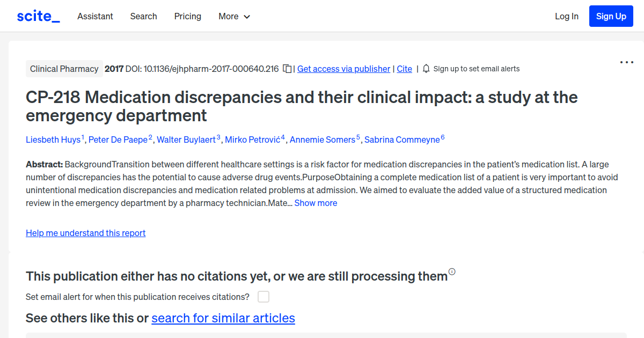Viewport: 644px width, 338px height.
Task: Open the Pricing page
Action: [x=187, y=16]
